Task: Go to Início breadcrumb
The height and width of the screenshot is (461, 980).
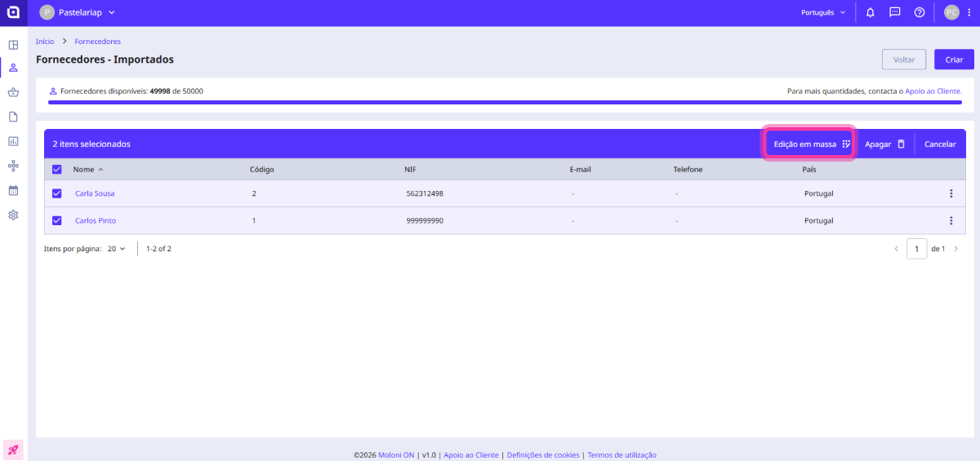Action: point(45,41)
